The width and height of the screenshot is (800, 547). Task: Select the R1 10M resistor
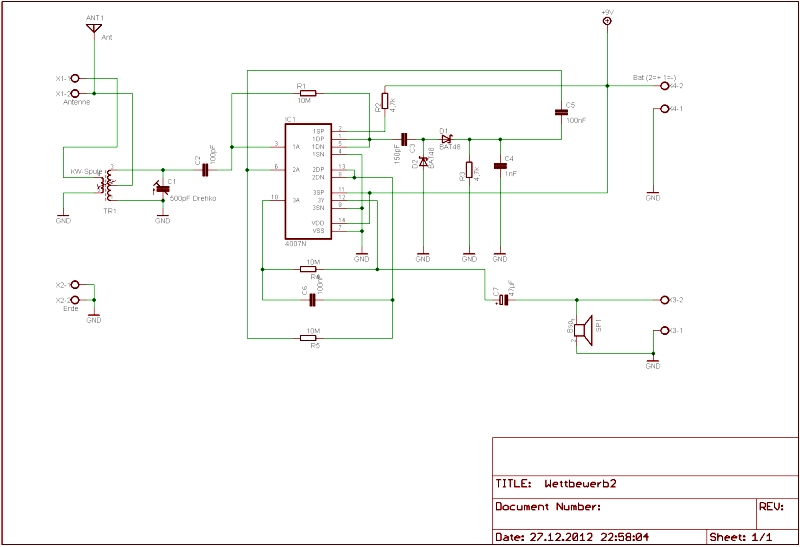304,93
